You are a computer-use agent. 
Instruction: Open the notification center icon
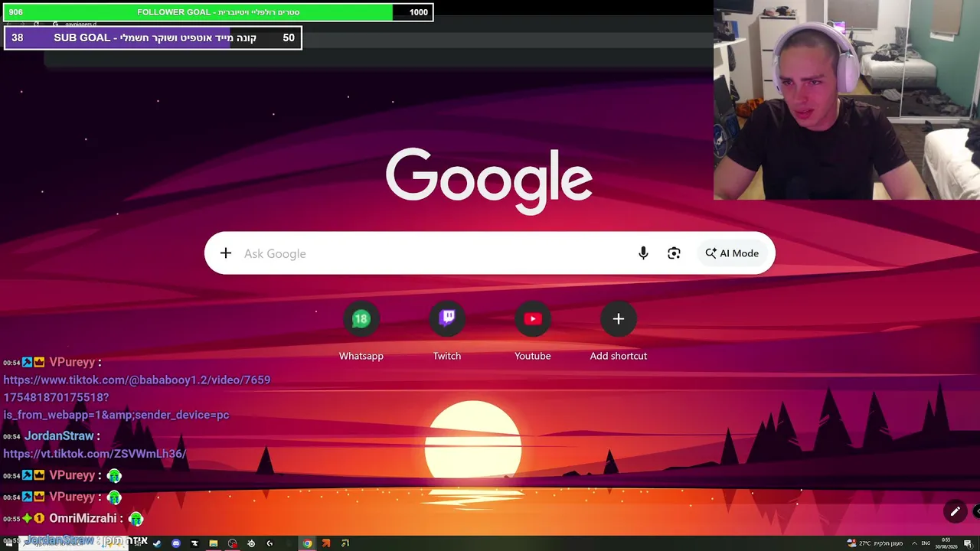click(968, 543)
